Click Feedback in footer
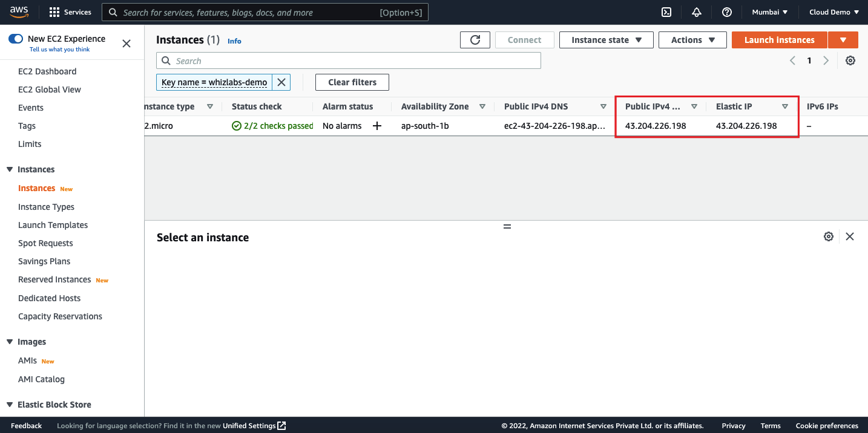 26,426
